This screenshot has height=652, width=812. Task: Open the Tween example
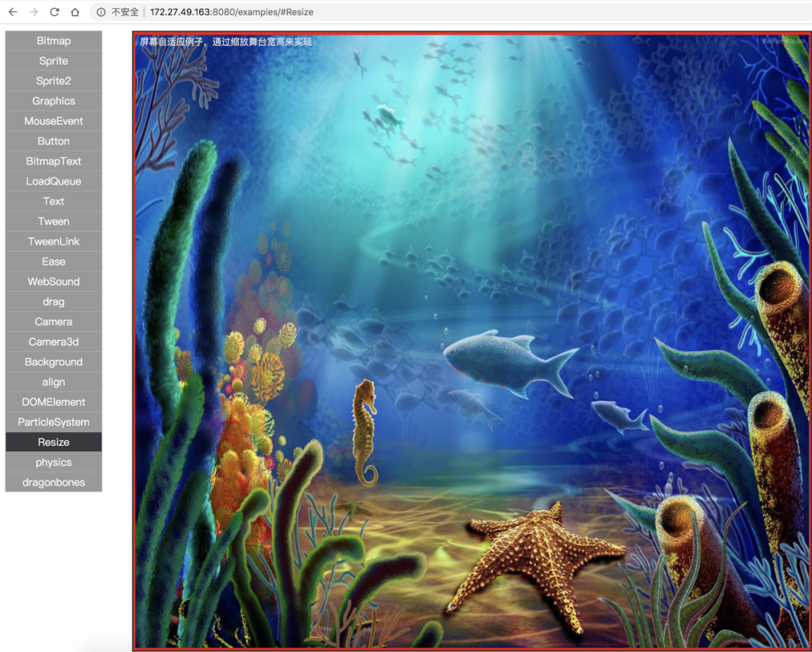[x=53, y=222]
